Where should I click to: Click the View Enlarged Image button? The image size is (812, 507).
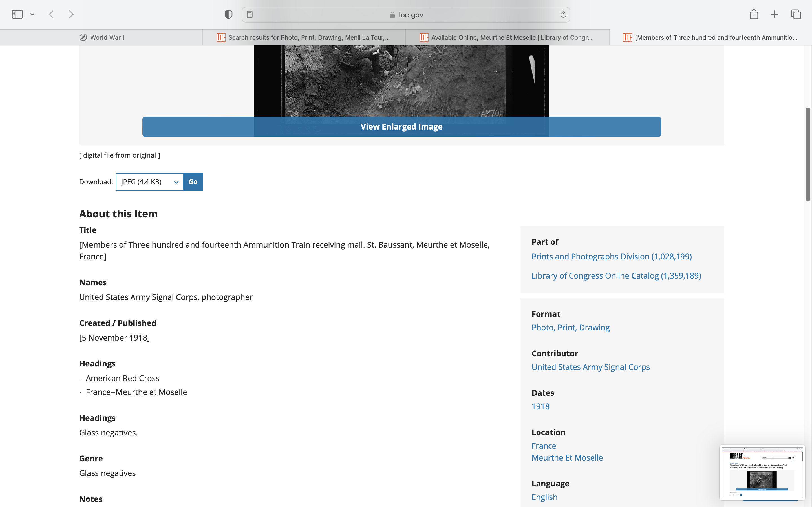(x=401, y=127)
